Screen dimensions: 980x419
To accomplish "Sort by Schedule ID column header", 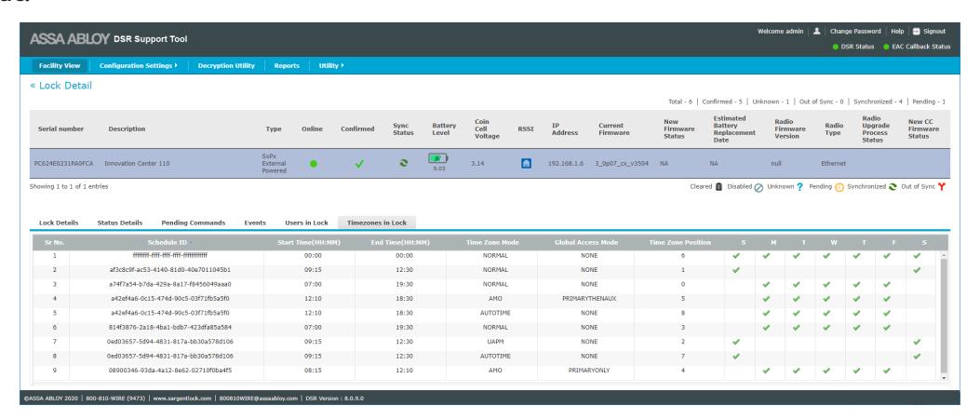I will pyautogui.click(x=167, y=243).
